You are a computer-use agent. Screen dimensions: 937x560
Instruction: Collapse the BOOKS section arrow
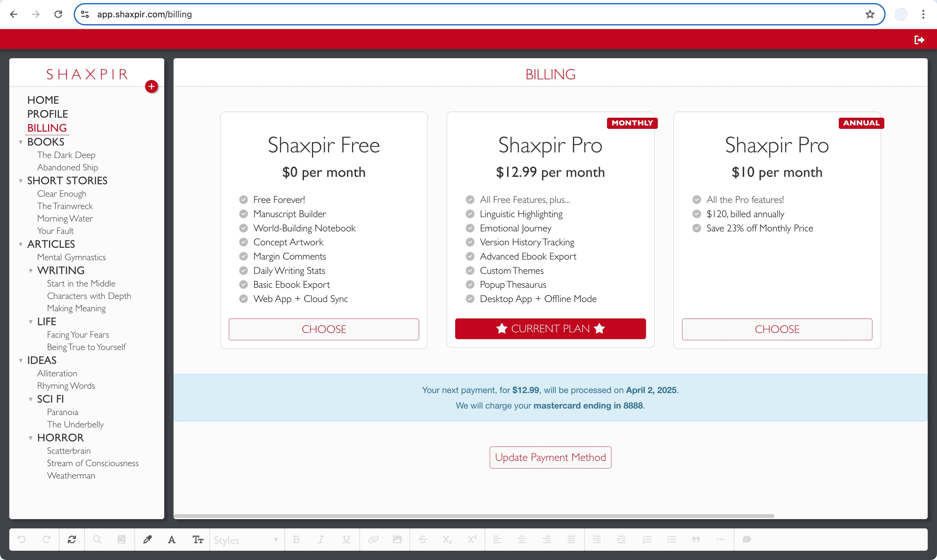(x=21, y=142)
